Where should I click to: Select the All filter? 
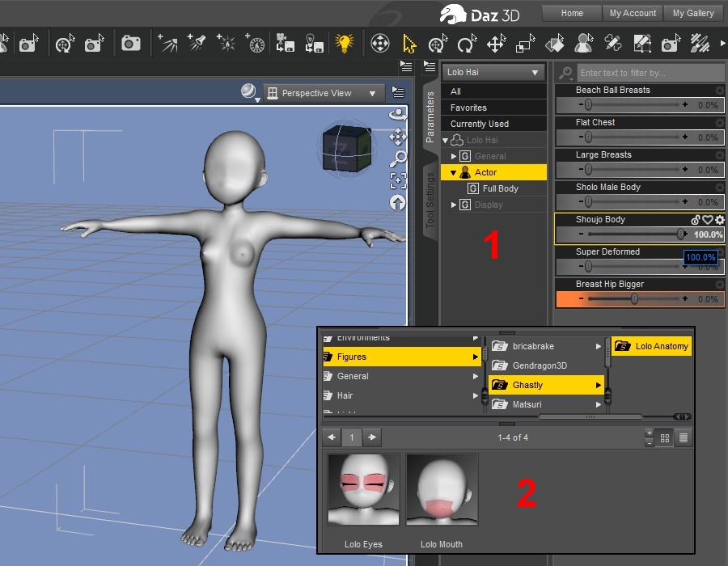pos(493,91)
